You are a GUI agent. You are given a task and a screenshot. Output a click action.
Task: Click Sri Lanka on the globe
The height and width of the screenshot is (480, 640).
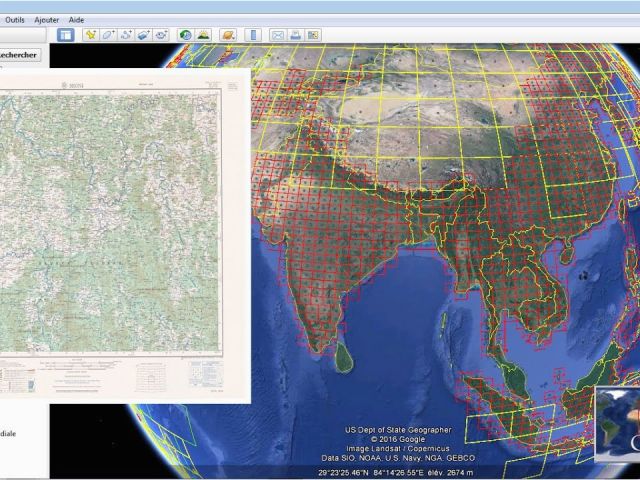(344, 358)
